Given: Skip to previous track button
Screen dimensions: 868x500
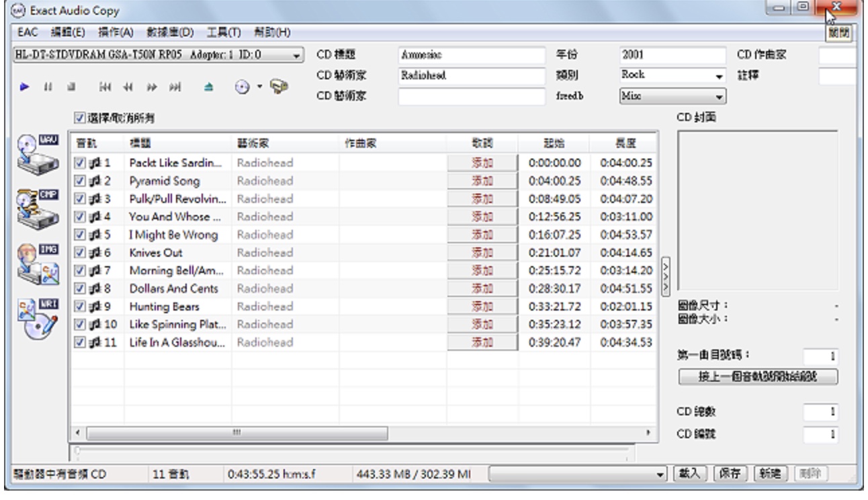Looking at the screenshot, I should point(105,87).
